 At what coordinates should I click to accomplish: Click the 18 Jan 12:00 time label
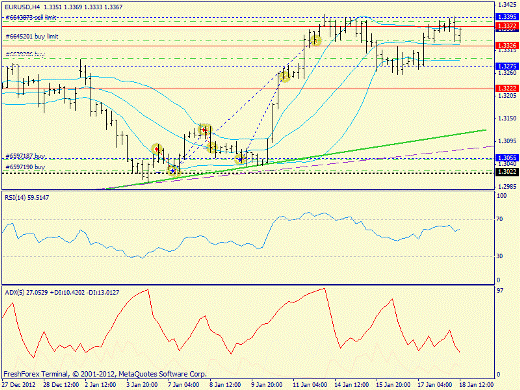[477, 384]
